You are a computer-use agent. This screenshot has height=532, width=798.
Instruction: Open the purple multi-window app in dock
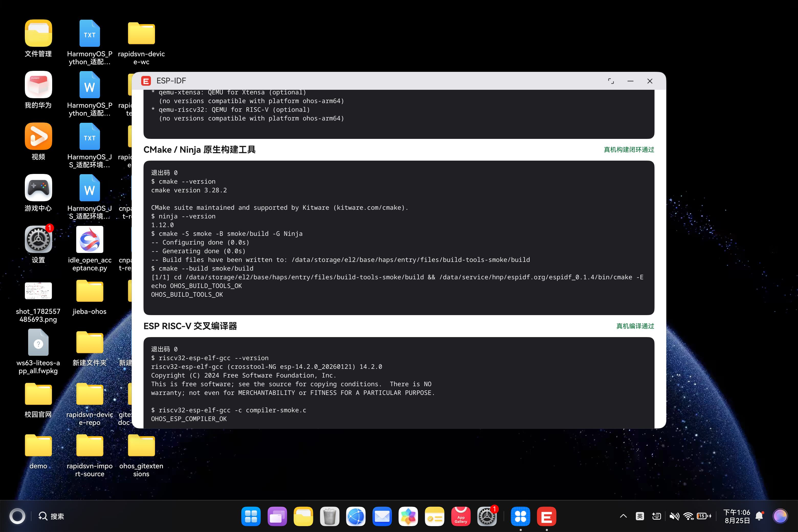click(277, 516)
